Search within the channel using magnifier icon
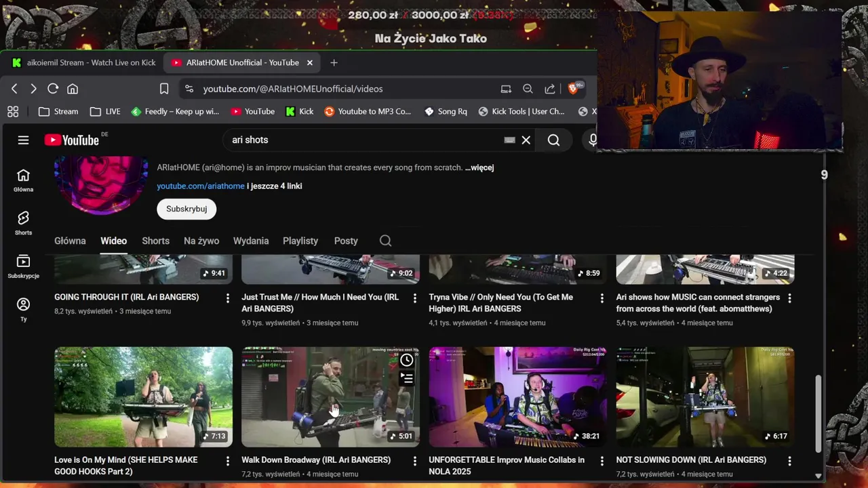 [x=385, y=241]
